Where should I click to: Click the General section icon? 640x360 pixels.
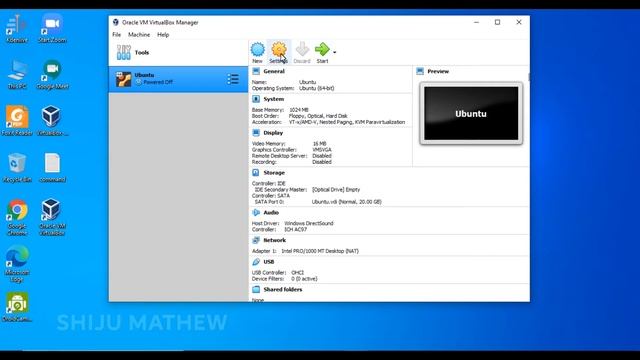point(256,71)
